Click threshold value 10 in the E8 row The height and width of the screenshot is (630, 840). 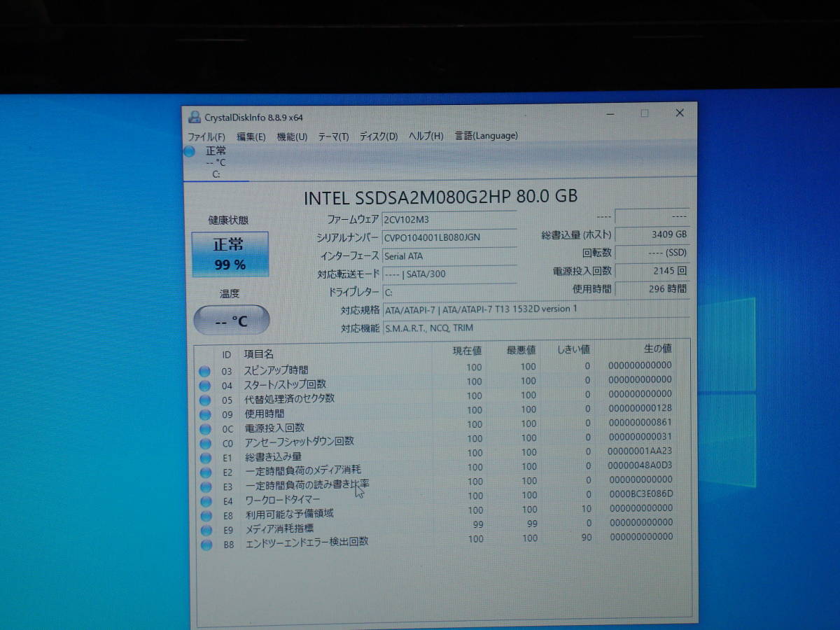point(586,509)
